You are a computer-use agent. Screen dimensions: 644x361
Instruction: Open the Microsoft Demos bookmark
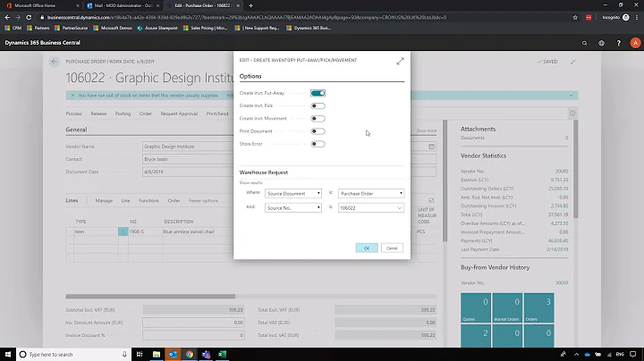113,28
